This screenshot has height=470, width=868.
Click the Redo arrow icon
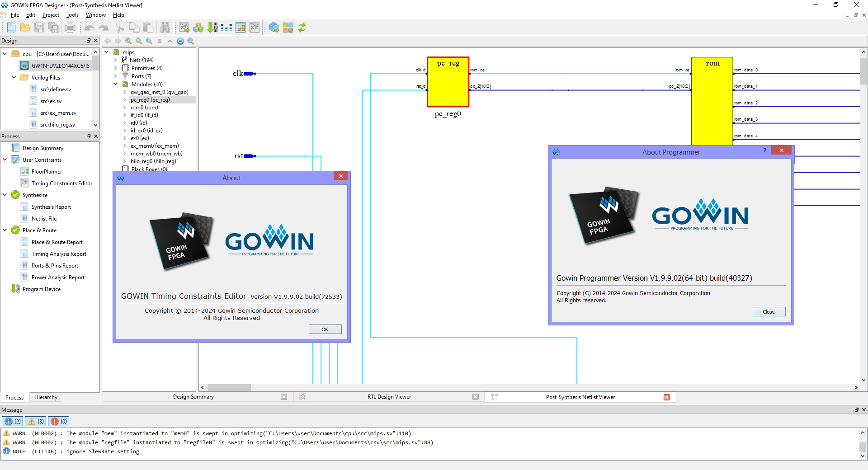point(104,28)
